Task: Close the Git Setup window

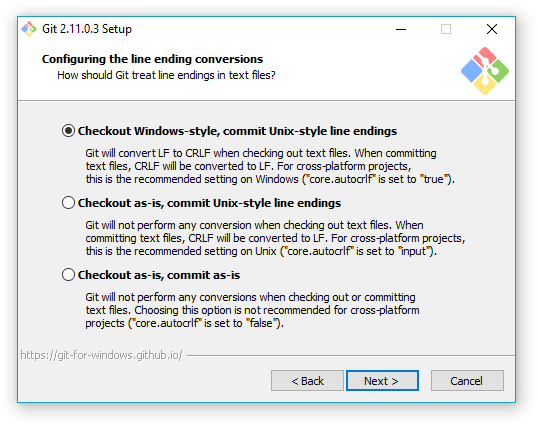Action: (492, 29)
